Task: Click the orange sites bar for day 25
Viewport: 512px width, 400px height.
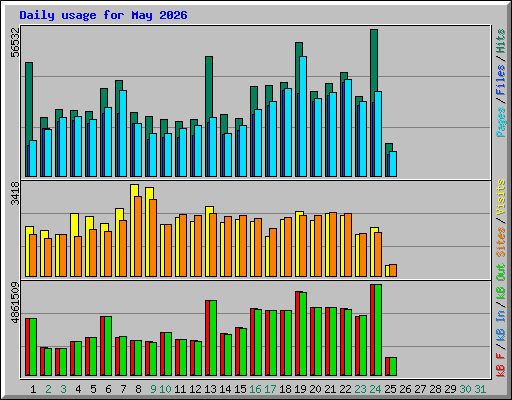Action: [393, 270]
